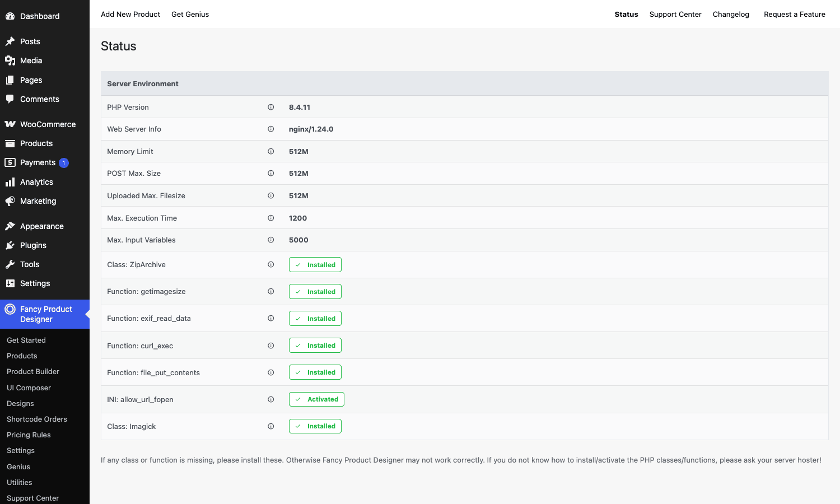Open Designs submenu item
Viewport: 840px width, 504px height.
point(20,403)
